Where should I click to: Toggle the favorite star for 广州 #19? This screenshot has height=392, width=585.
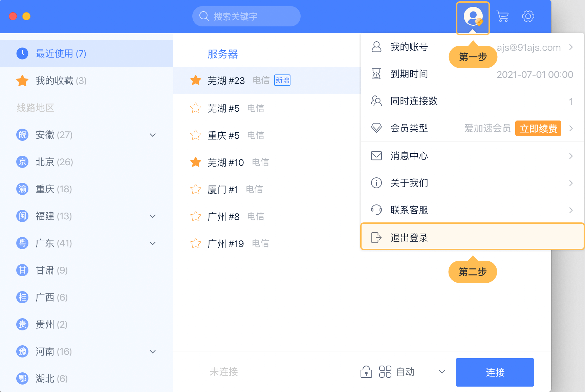(196, 243)
